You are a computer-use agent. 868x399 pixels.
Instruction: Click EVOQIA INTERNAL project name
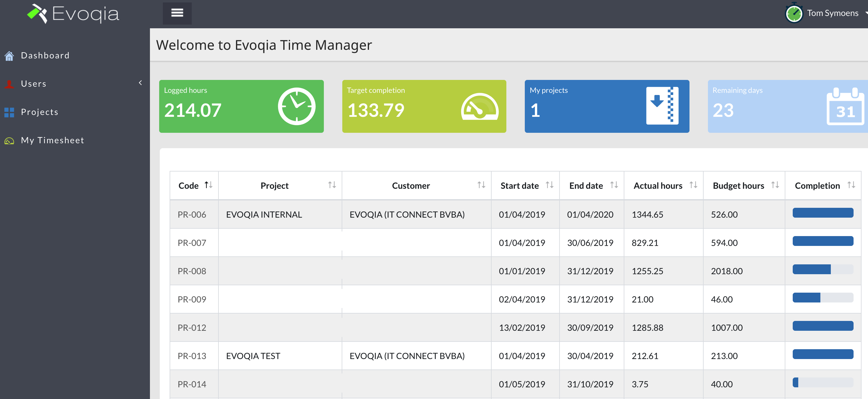pyautogui.click(x=264, y=215)
